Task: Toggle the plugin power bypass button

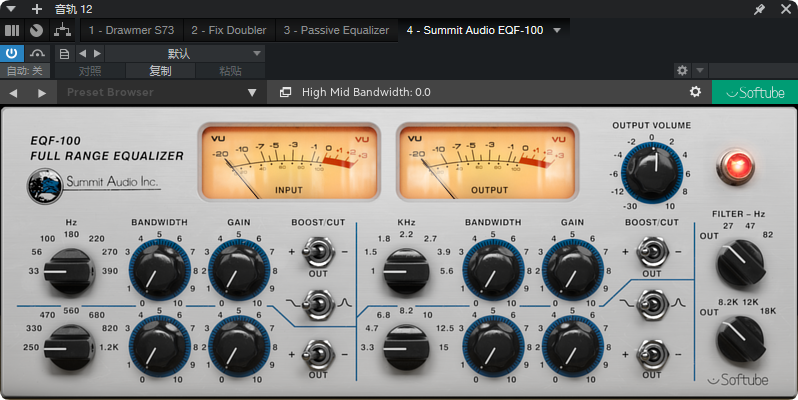Action: [x=12, y=53]
